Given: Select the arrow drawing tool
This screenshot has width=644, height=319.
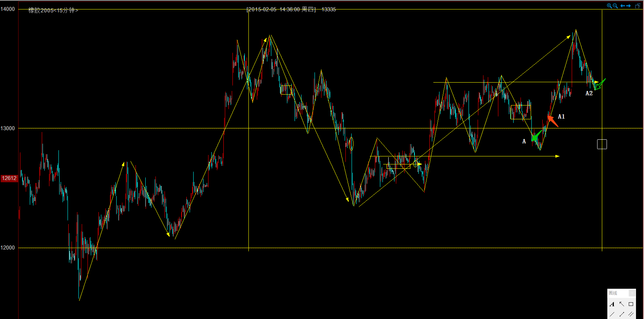Looking at the screenshot, I should [x=621, y=304].
